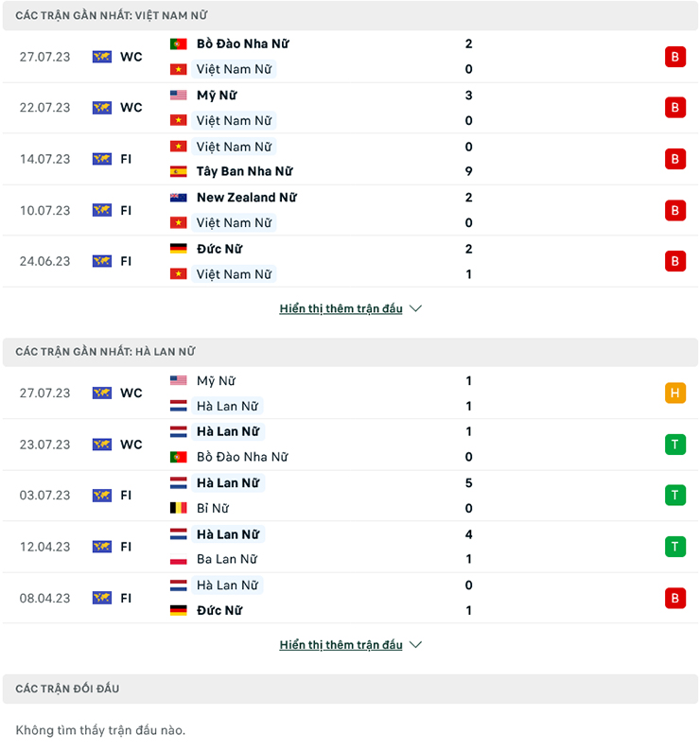Click the USA flag in the 22.07.23 match
Viewport: 700px width, 751px height.
tap(178, 96)
